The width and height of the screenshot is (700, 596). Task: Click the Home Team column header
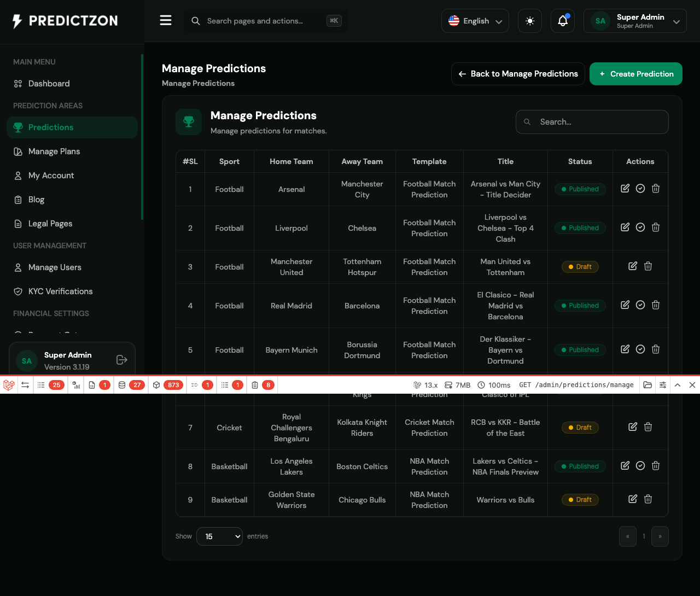[x=291, y=161]
